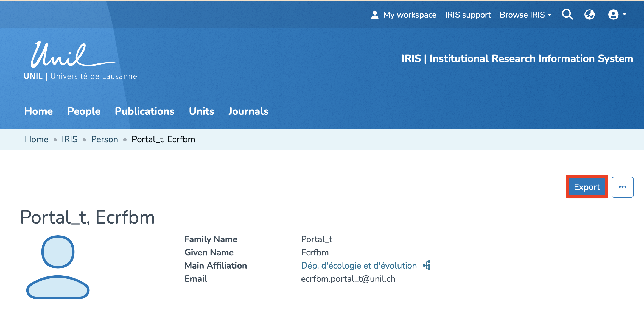644x324 pixels.
Task: Click the Home breadcrumb link
Action: click(37, 139)
